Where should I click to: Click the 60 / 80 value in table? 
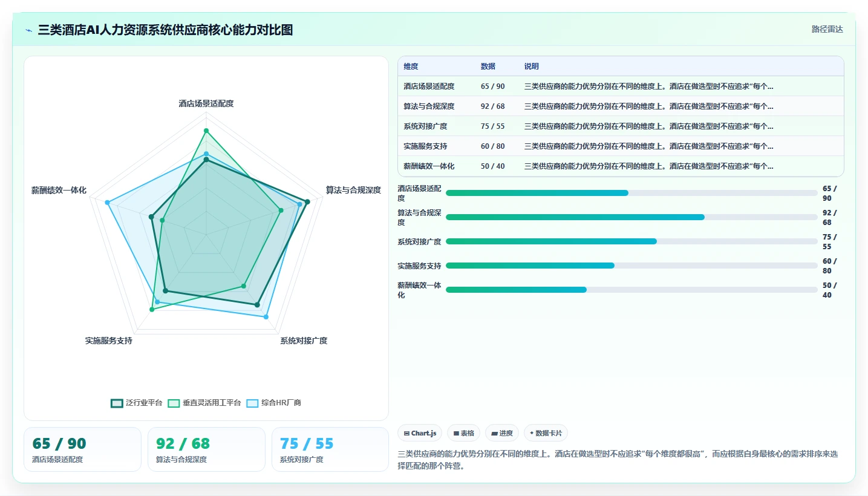pyautogui.click(x=492, y=146)
